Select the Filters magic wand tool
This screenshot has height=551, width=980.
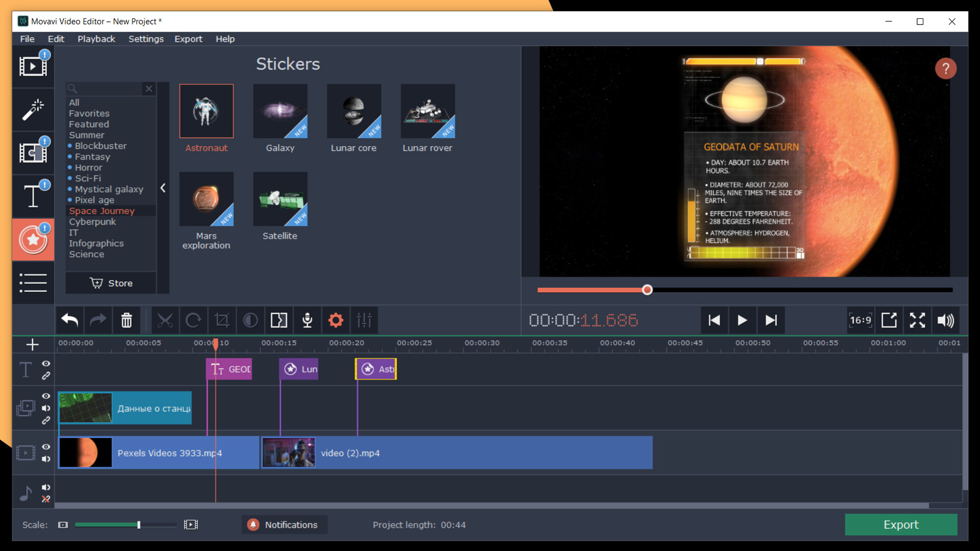tap(33, 109)
